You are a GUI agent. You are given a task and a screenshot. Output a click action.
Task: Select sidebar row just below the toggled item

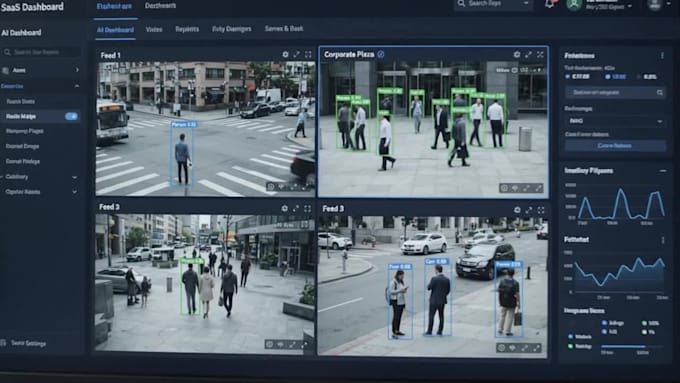click(x=25, y=131)
